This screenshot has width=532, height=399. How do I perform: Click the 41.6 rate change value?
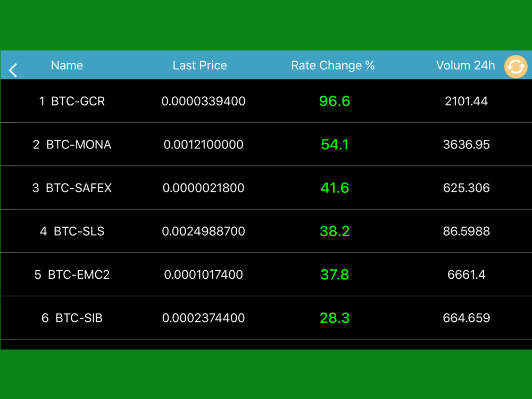tap(335, 188)
